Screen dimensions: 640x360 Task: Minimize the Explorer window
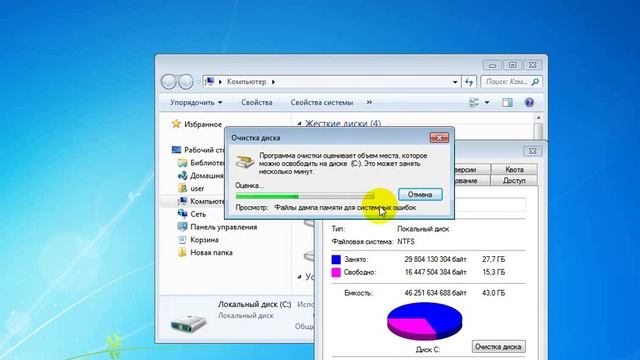[492, 65]
